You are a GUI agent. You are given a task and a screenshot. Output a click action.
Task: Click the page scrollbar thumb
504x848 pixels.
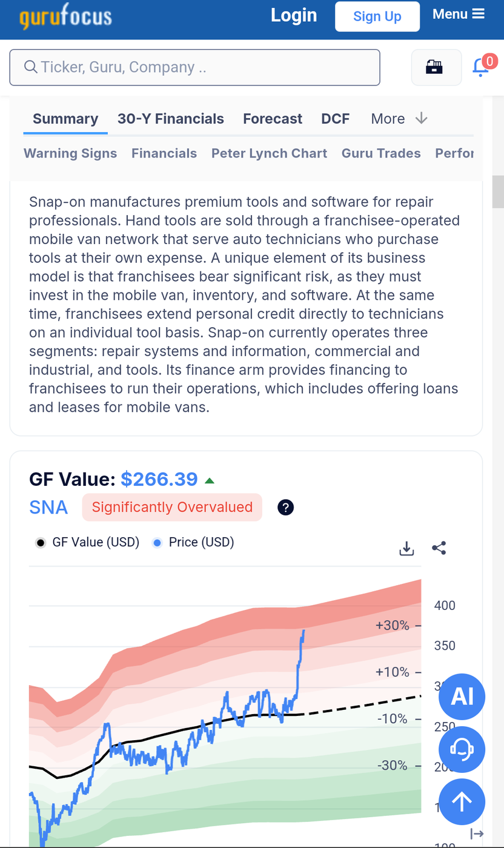(x=498, y=191)
